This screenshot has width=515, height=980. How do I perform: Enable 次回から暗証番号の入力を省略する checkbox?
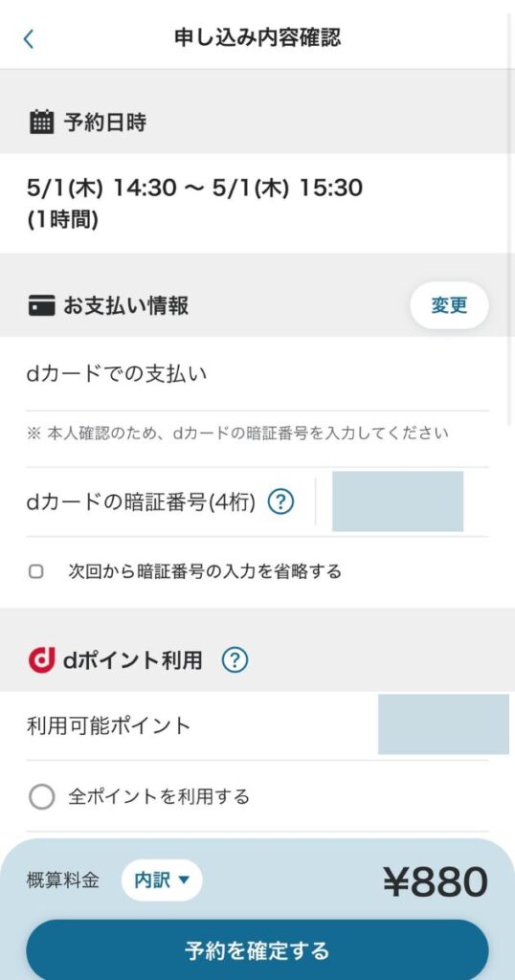36,571
